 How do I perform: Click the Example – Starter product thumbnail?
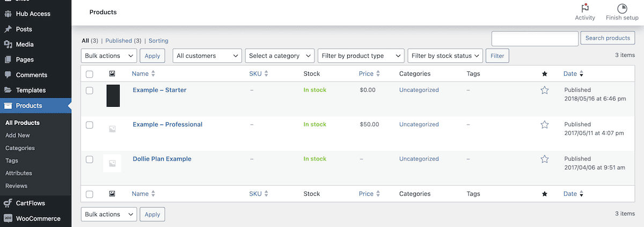113,96
